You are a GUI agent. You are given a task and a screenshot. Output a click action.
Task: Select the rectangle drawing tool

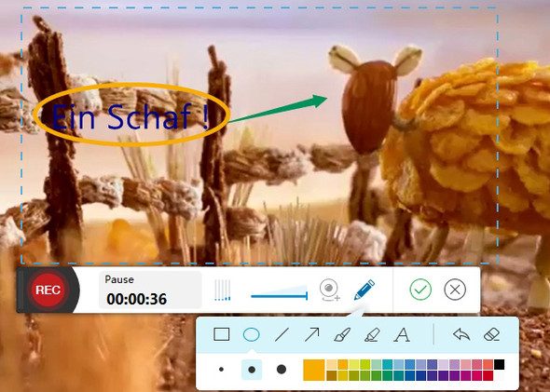[221, 334]
